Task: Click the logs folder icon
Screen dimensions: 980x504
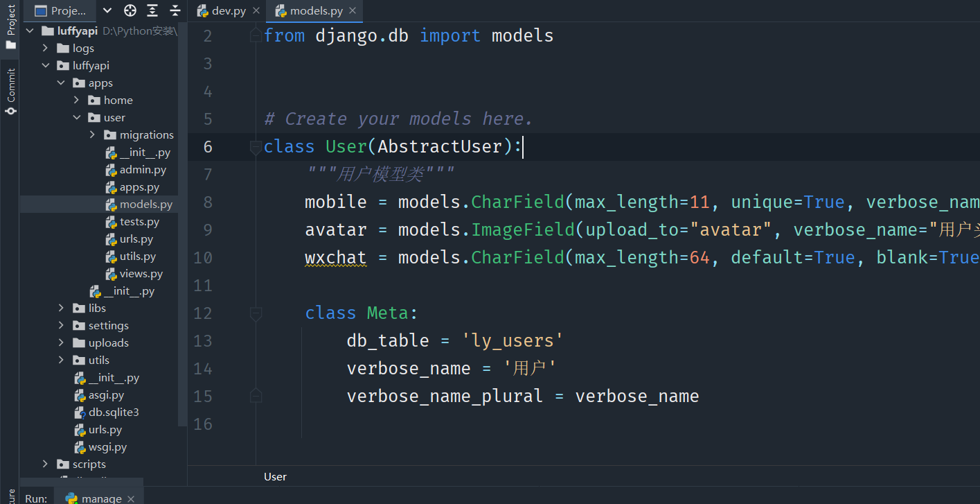Action: tap(64, 49)
